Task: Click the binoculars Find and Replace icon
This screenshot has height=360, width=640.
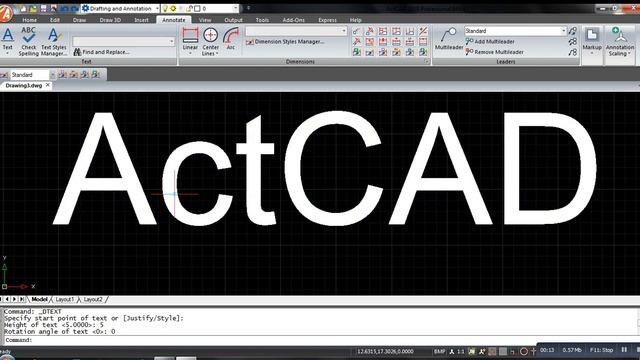Action: coord(77,52)
